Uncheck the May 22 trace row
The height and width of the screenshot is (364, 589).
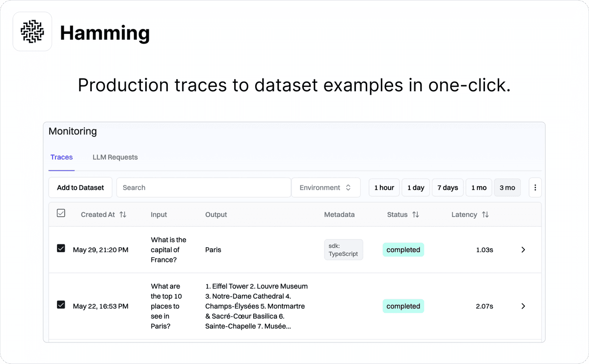pos(61,305)
